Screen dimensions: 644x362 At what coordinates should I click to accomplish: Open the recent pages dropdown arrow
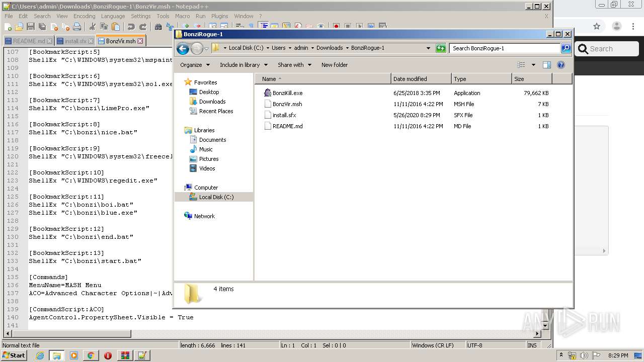tap(206, 49)
